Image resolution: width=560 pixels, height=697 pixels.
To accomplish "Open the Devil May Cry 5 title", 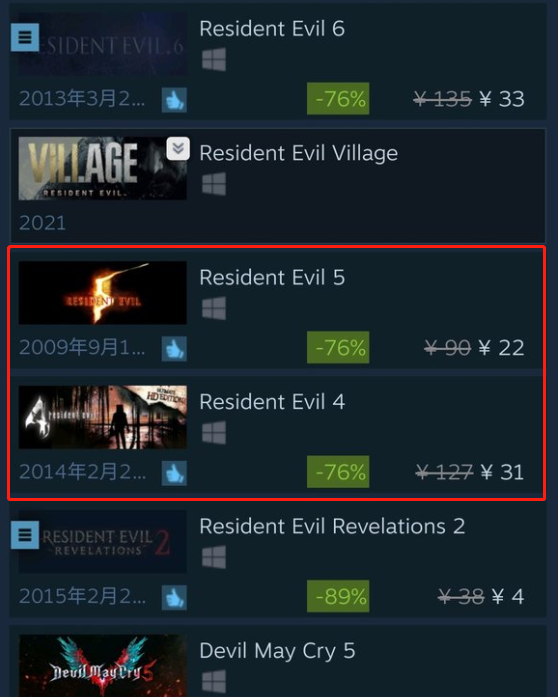I will [277, 651].
